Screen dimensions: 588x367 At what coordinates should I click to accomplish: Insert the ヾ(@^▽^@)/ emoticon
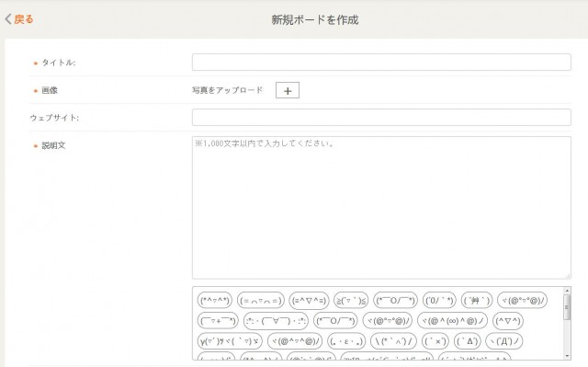tap(295, 340)
